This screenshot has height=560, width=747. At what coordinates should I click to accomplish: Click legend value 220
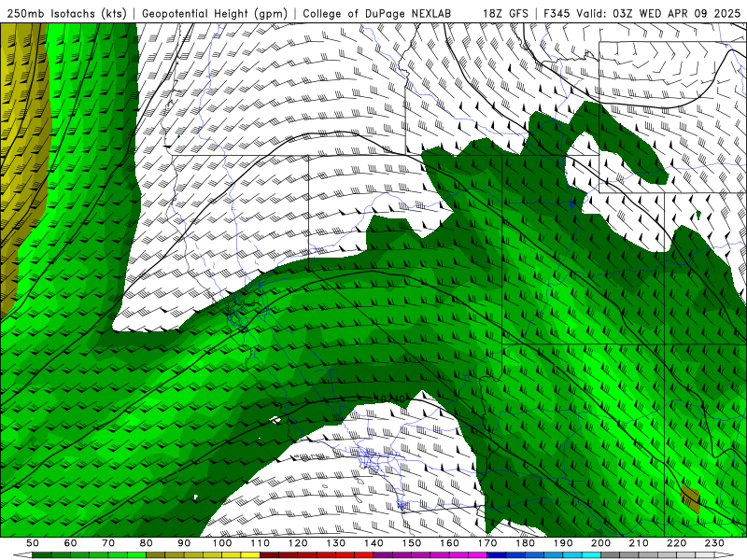(x=677, y=543)
